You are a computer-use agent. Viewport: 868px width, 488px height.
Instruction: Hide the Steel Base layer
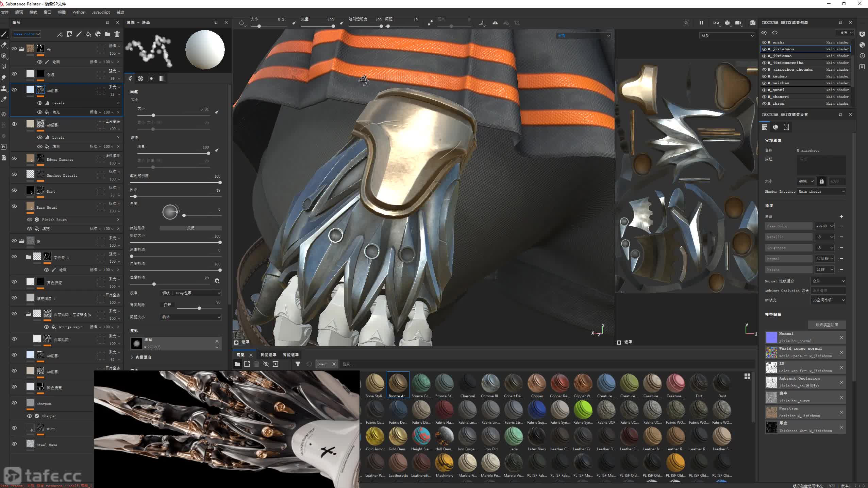(x=14, y=444)
